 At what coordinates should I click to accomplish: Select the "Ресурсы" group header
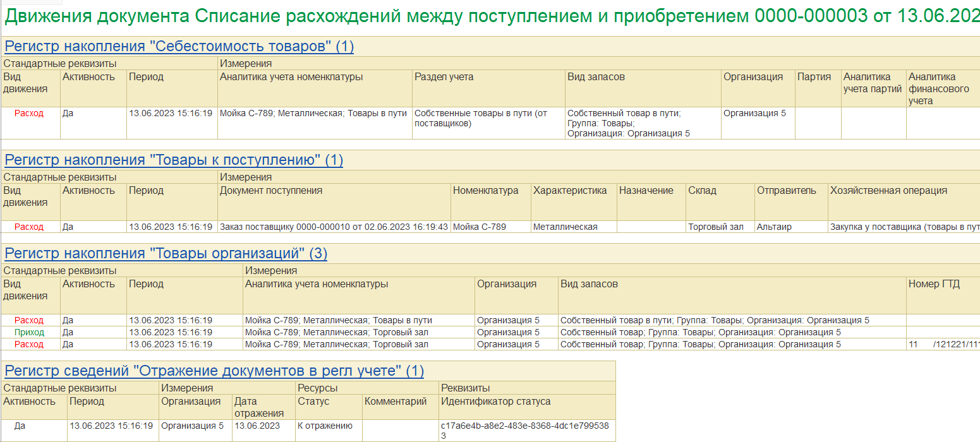(367, 388)
